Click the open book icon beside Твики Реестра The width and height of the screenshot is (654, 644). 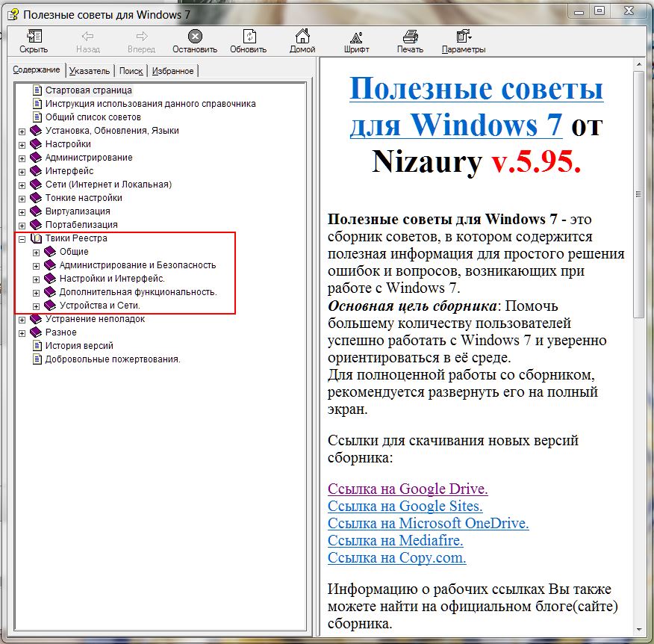click(37, 238)
